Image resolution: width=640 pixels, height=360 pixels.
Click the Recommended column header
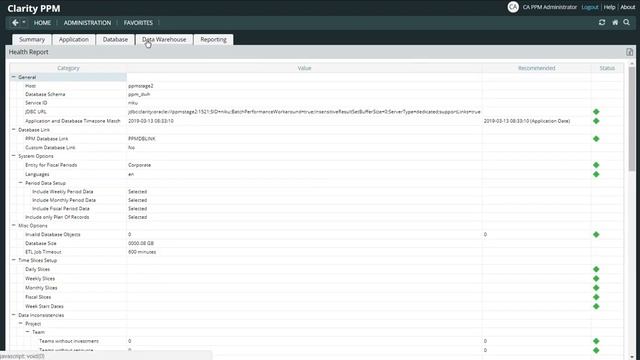point(536,68)
